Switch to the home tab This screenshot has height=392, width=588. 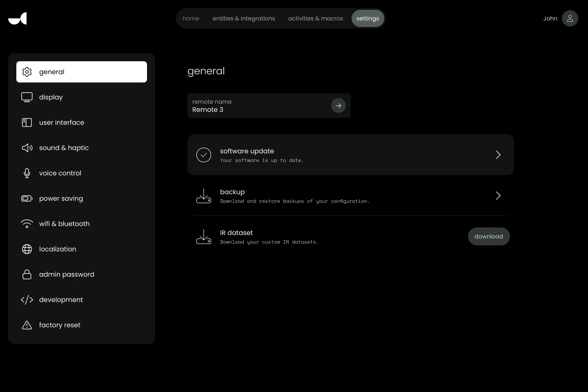(191, 18)
